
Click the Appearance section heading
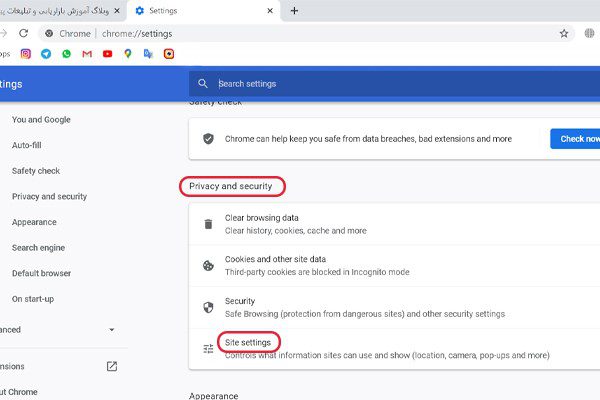point(214,396)
